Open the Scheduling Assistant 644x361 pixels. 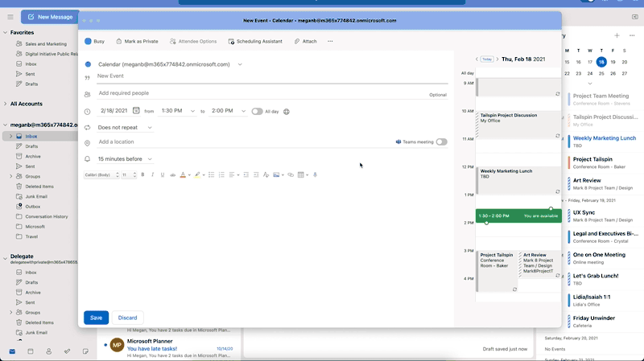(255, 42)
